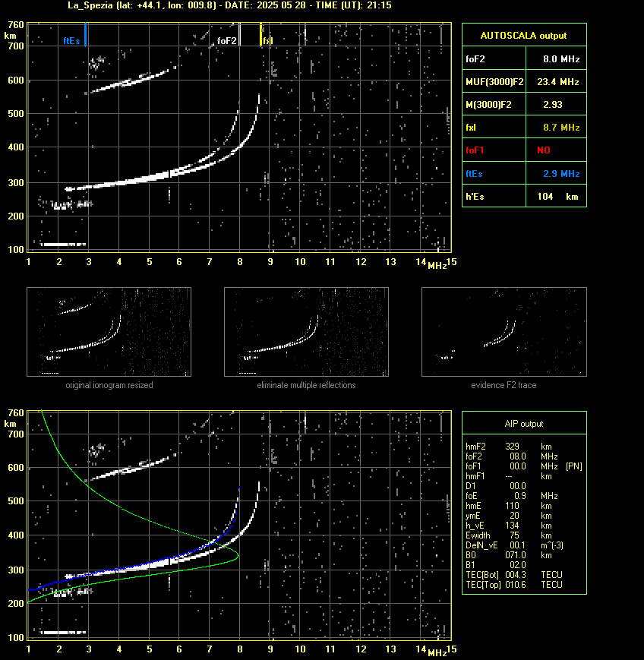Click the h'Es value '104 km'
644x660 pixels.
557,196
